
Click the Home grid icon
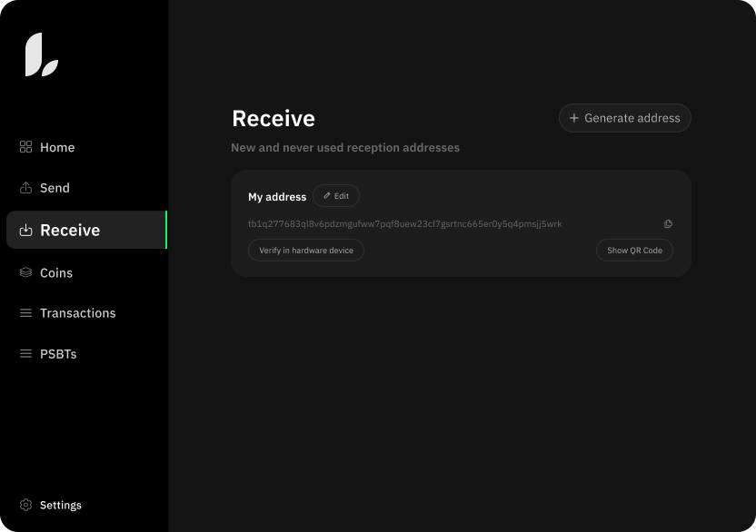pos(25,147)
